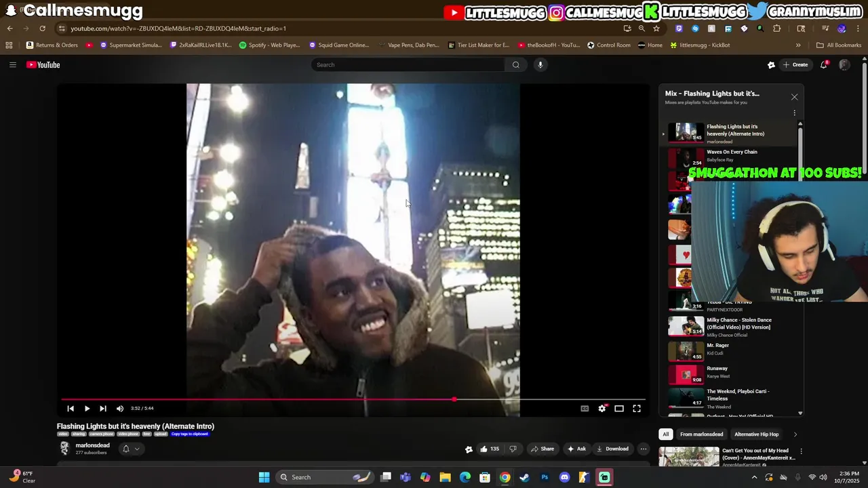
Task: Open the player settings gear
Action: point(602,409)
